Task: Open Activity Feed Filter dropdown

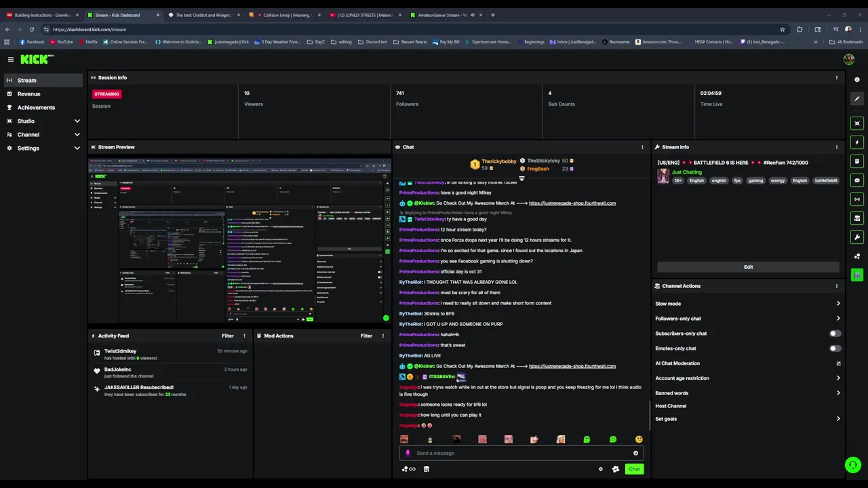Action: [228, 335]
